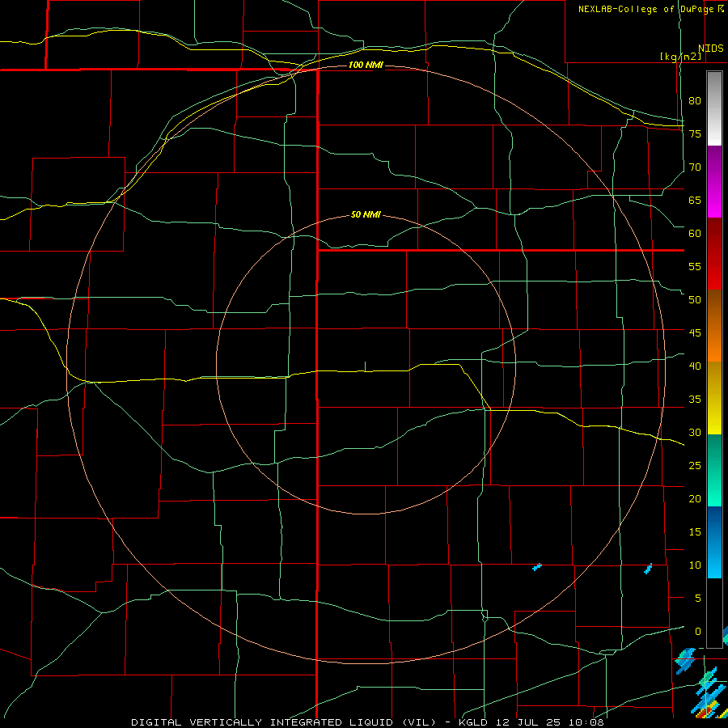Click the KGLD station identifier in the caption
Image resolution: width=728 pixels, height=728 pixels.
pos(475,722)
